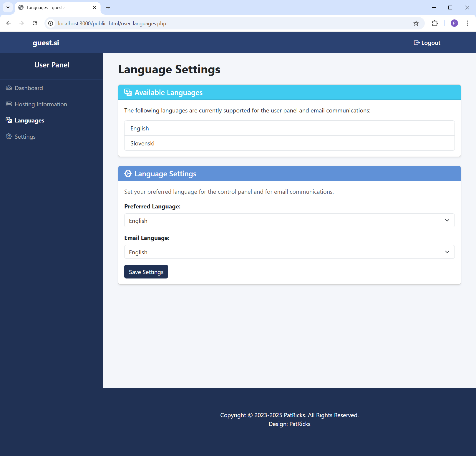Image resolution: width=476 pixels, height=456 pixels.
Task: Expand the browser tab search chevron
Action: [x=7, y=7]
